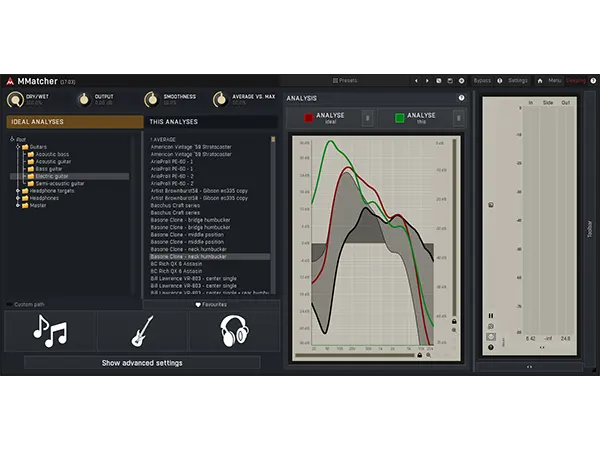Toggle the Bypass button
Screen dimensions: 600x450
coord(482,80)
